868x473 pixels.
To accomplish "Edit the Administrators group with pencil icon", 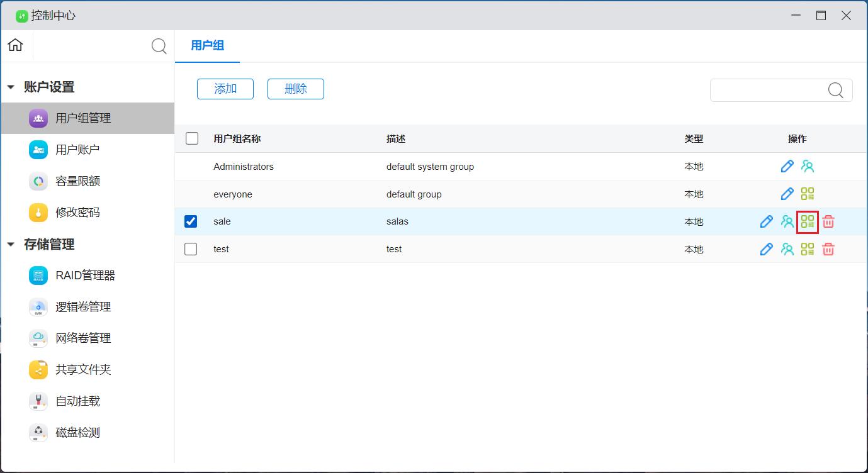I will point(787,167).
